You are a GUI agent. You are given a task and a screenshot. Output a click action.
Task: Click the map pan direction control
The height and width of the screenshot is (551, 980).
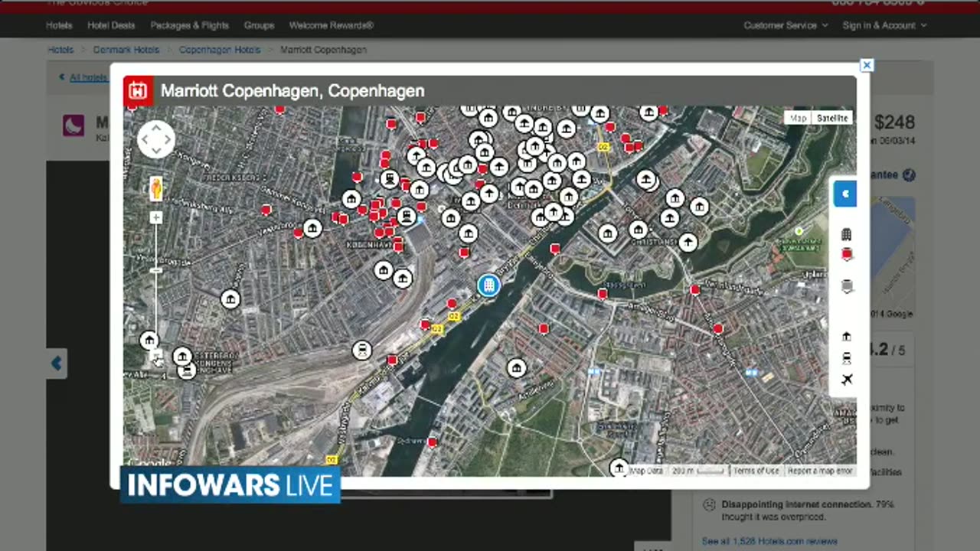(156, 140)
